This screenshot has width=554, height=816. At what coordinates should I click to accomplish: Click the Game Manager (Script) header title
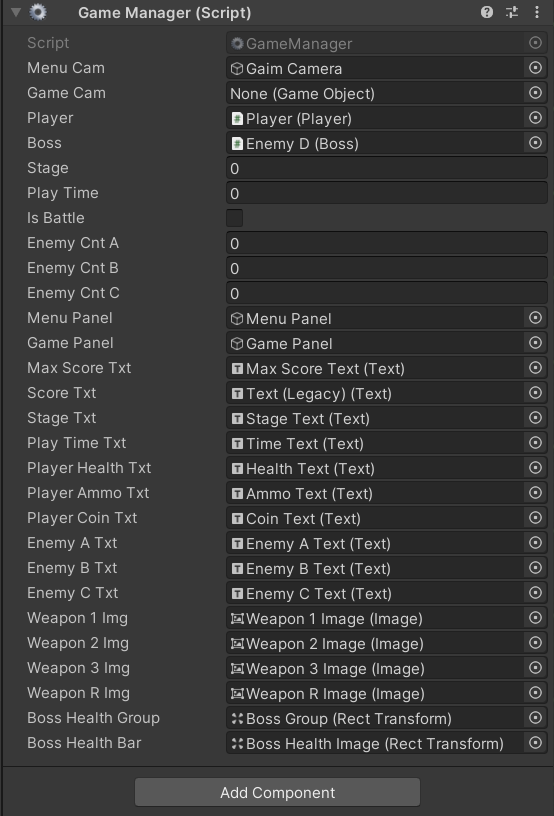(x=164, y=12)
